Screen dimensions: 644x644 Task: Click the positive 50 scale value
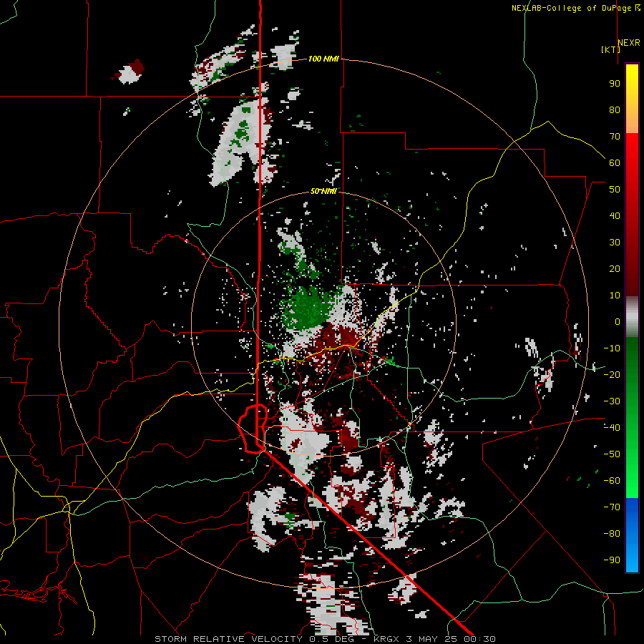pyautogui.click(x=615, y=190)
